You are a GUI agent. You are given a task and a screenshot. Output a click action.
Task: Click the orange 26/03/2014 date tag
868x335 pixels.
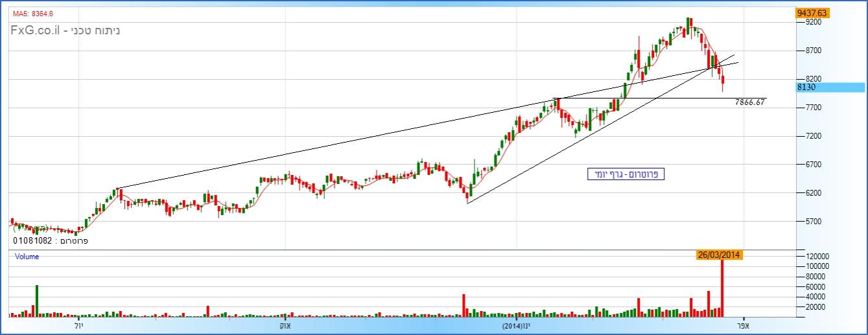coord(720,255)
